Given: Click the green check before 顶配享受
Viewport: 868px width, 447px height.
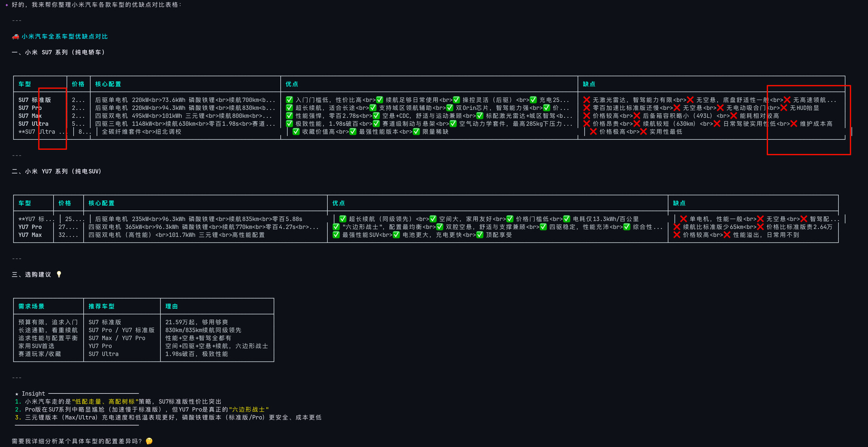Looking at the screenshot, I should click(x=480, y=235).
